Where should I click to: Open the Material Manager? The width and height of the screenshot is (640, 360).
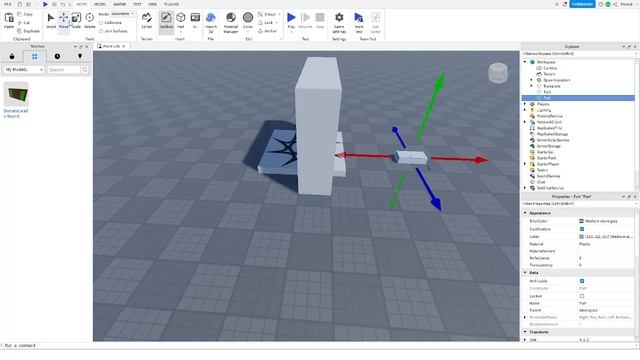tap(231, 22)
